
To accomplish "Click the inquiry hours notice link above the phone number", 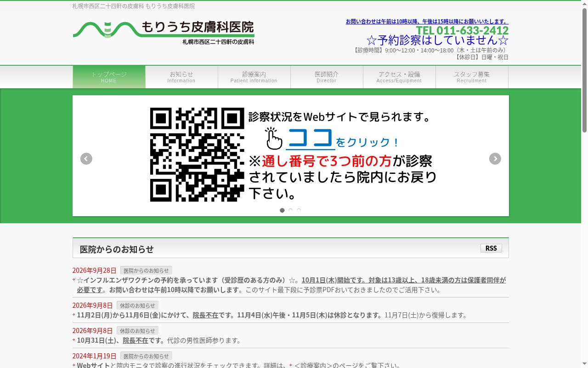I will 427,22.
